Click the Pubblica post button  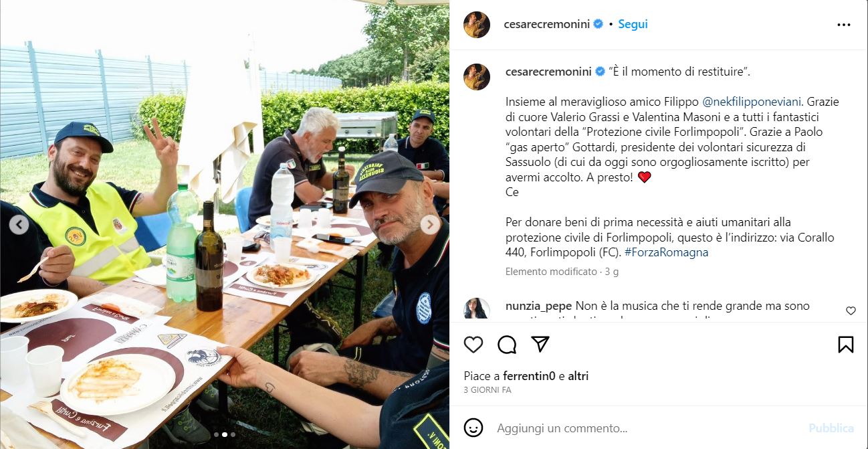831,428
